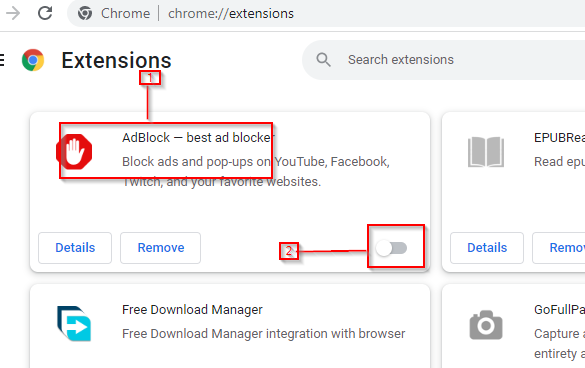Click the forward navigation arrow
This screenshot has height=368, width=585.
pyautogui.click(x=13, y=13)
